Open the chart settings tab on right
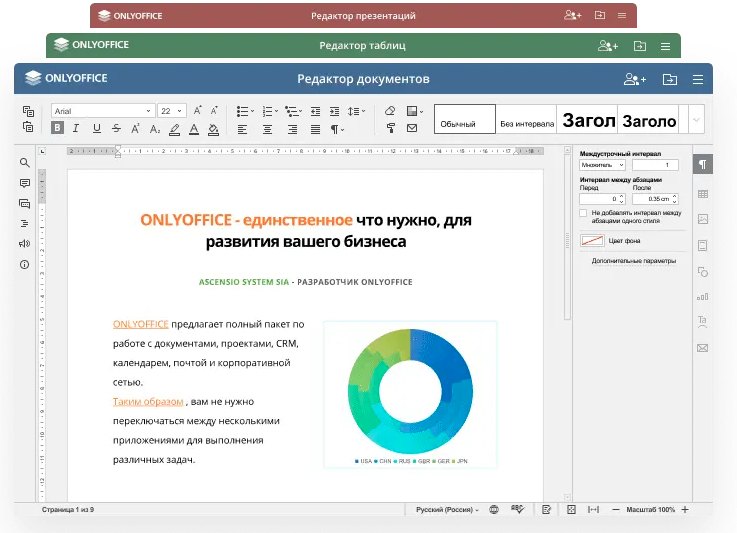This screenshot has height=533, width=737. coord(703,297)
